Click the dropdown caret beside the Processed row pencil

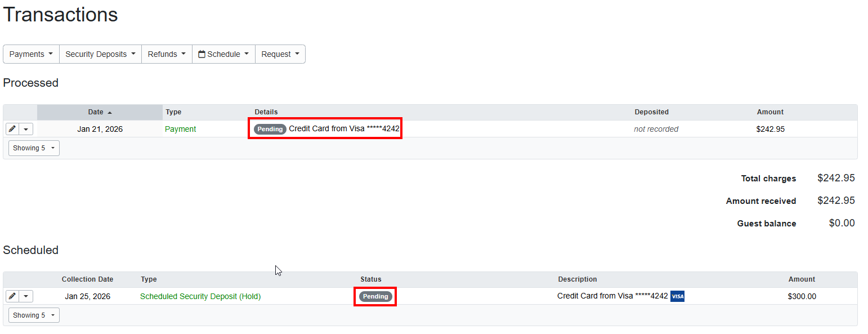tap(26, 128)
